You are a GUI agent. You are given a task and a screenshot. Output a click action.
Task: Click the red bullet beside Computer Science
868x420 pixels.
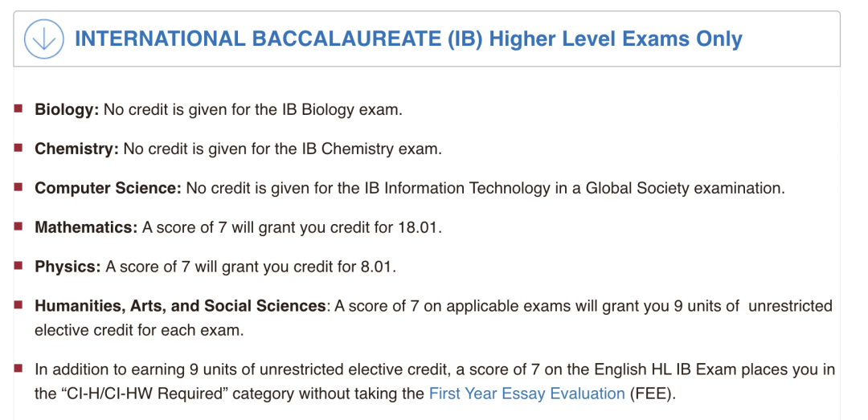[x=18, y=187]
